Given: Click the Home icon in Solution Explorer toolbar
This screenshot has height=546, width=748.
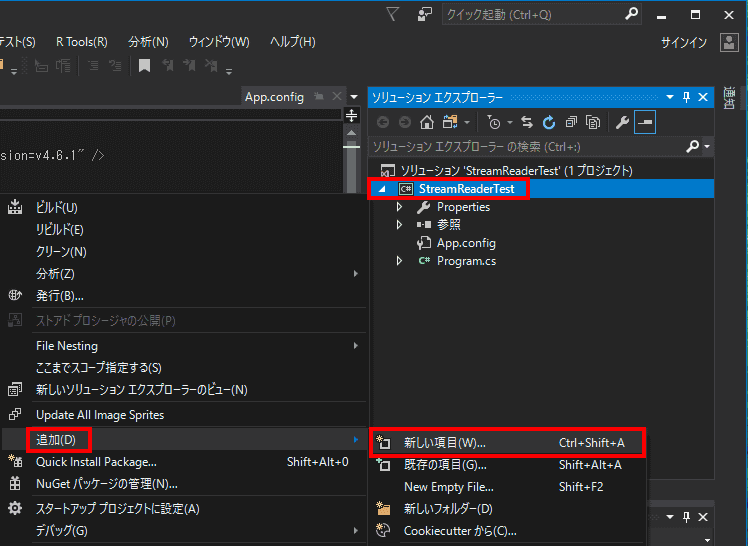Looking at the screenshot, I should [x=426, y=123].
